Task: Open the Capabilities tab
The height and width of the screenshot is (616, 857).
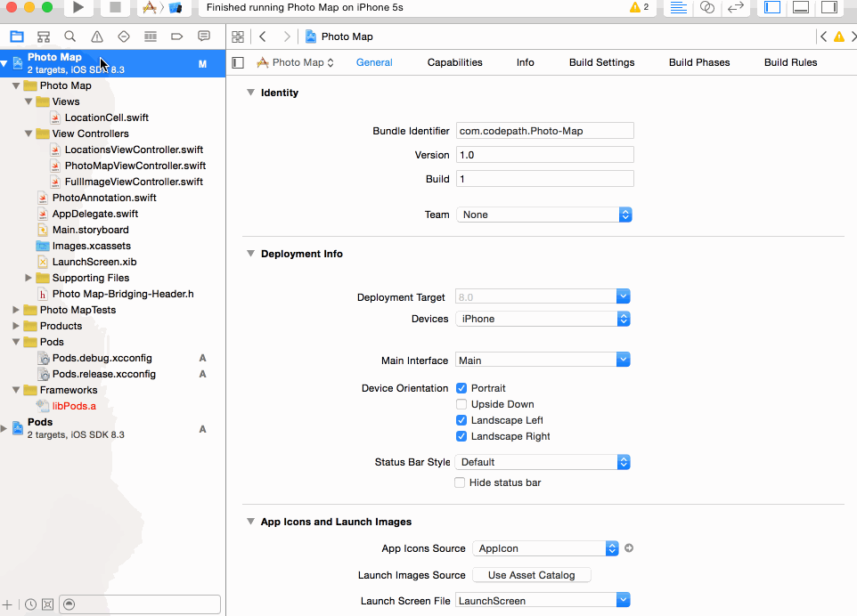Action: click(454, 62)
